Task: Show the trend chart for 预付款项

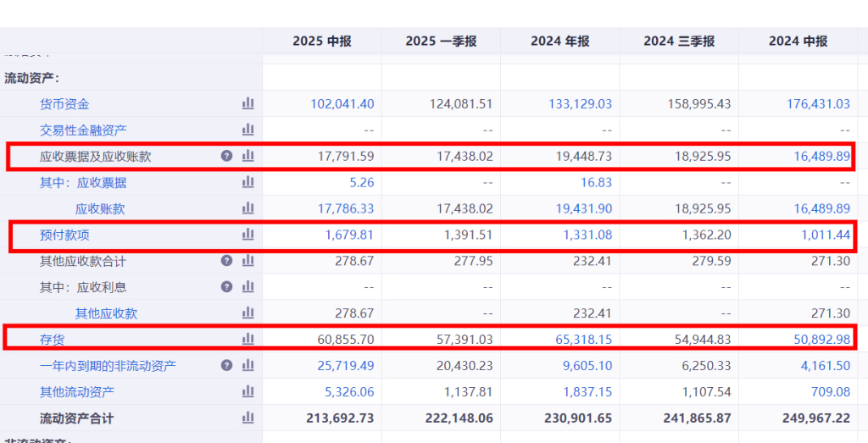Action: tap(248, 235)
